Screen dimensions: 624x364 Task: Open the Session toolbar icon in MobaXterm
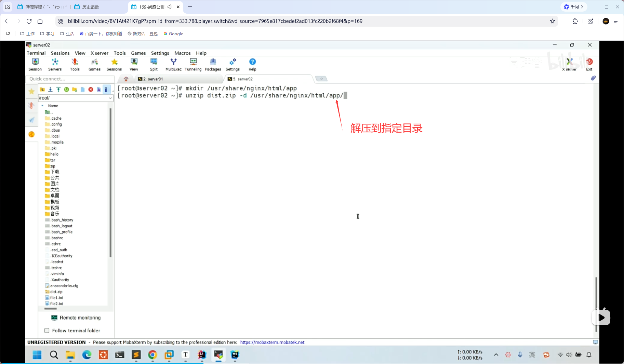[35, 64]
